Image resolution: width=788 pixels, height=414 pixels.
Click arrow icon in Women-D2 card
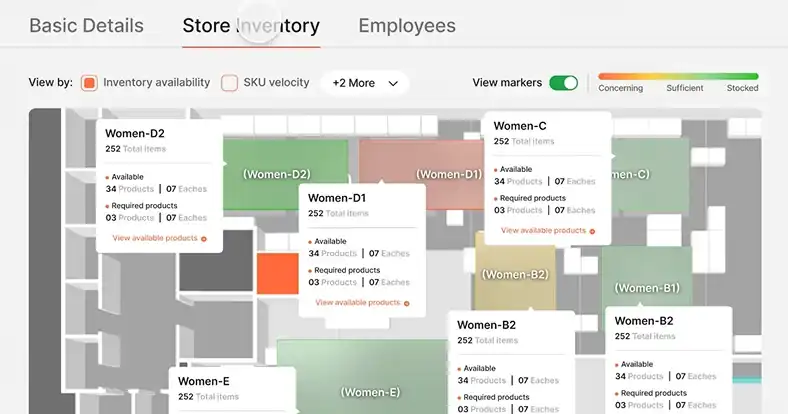click(x=204, y=239)
